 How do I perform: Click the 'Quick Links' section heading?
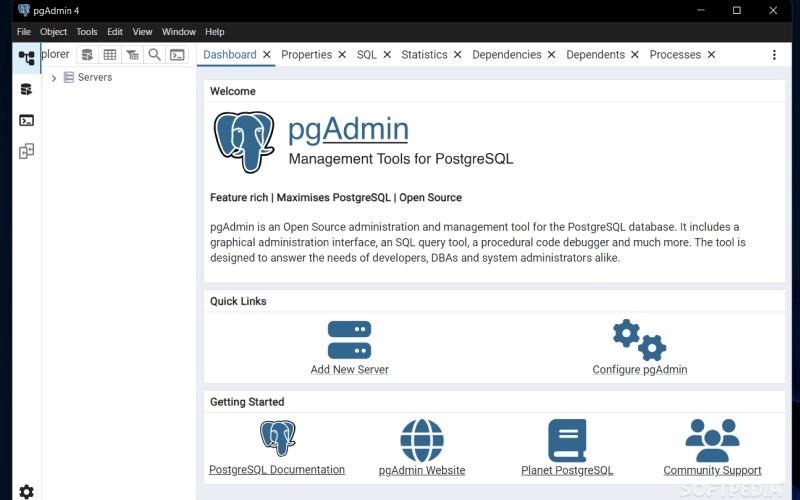238,301
